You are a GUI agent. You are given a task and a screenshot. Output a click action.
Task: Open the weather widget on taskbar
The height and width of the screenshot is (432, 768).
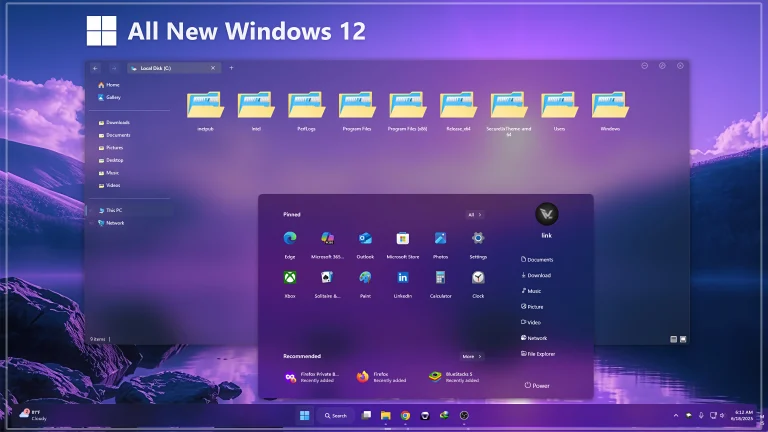tap(33, 415)
